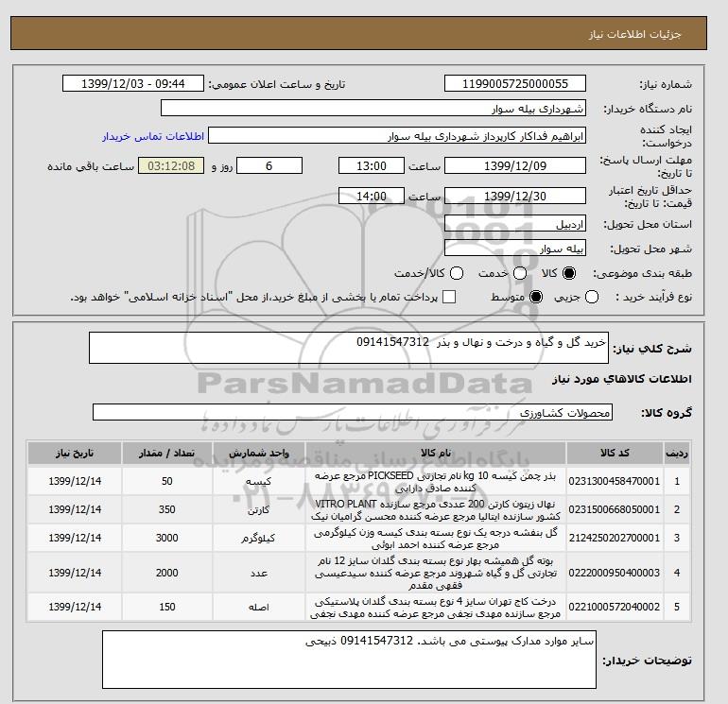Click the need date 1399/12/14 in row 1

(75, 481)
